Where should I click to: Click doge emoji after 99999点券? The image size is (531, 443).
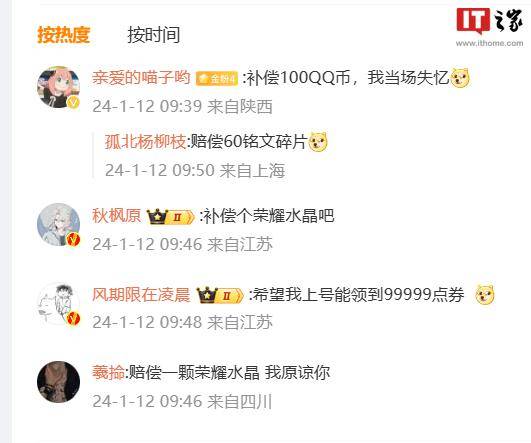click(x=485, y=294)
